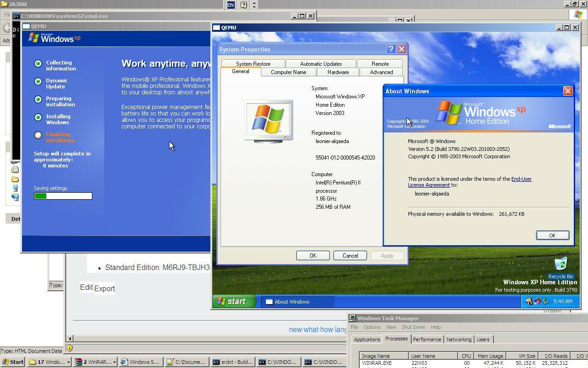
Task: Click the question-mark help icon on System Properties
Action: [x=390, y=49]
